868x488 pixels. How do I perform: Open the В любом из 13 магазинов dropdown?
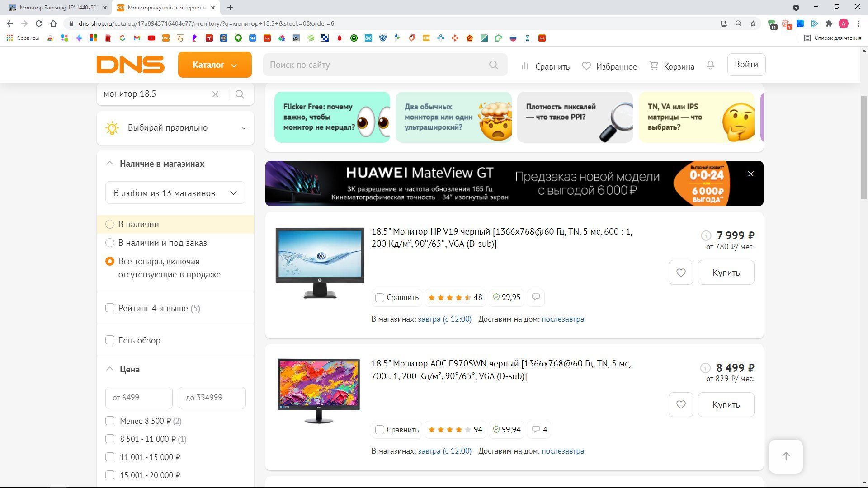click(175, 193)
